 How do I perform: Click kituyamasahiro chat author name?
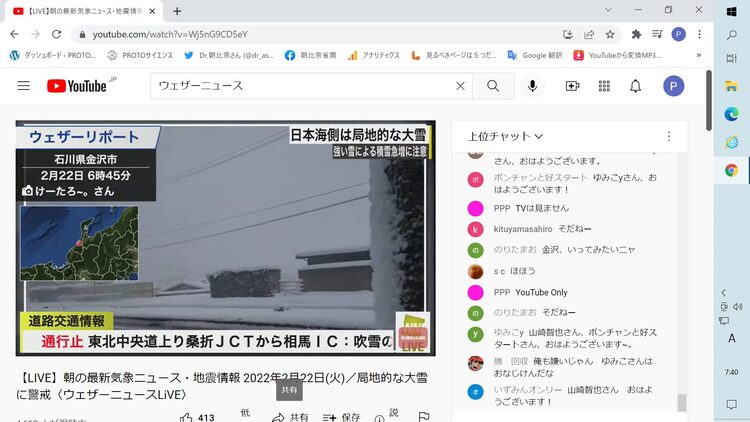pyautogui.click(x=523, y=229)
